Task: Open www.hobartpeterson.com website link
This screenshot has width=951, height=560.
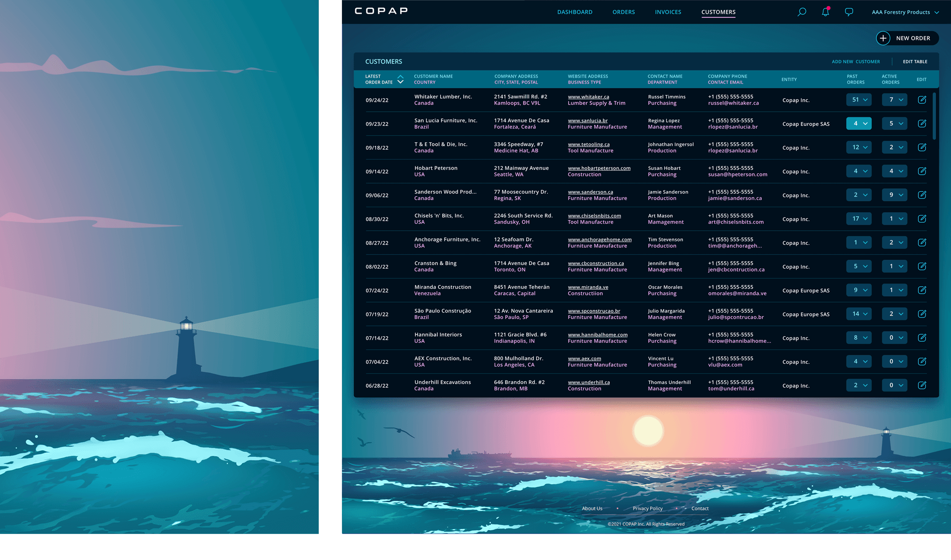Action: (599, 168)
